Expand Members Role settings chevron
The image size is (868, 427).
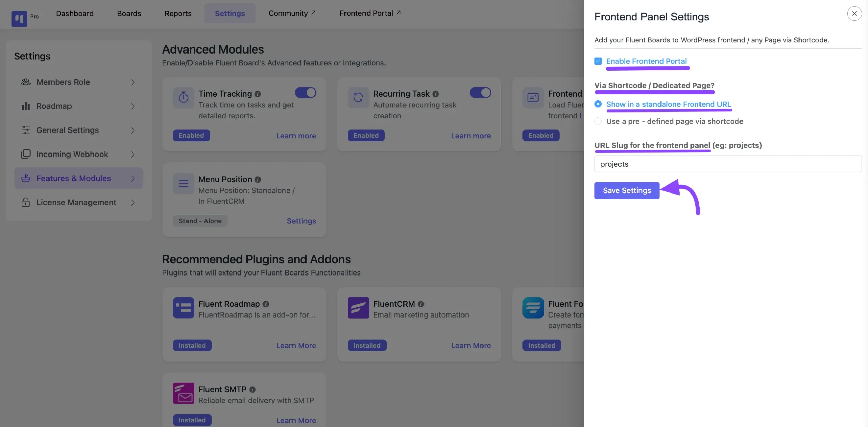(133, 82)
